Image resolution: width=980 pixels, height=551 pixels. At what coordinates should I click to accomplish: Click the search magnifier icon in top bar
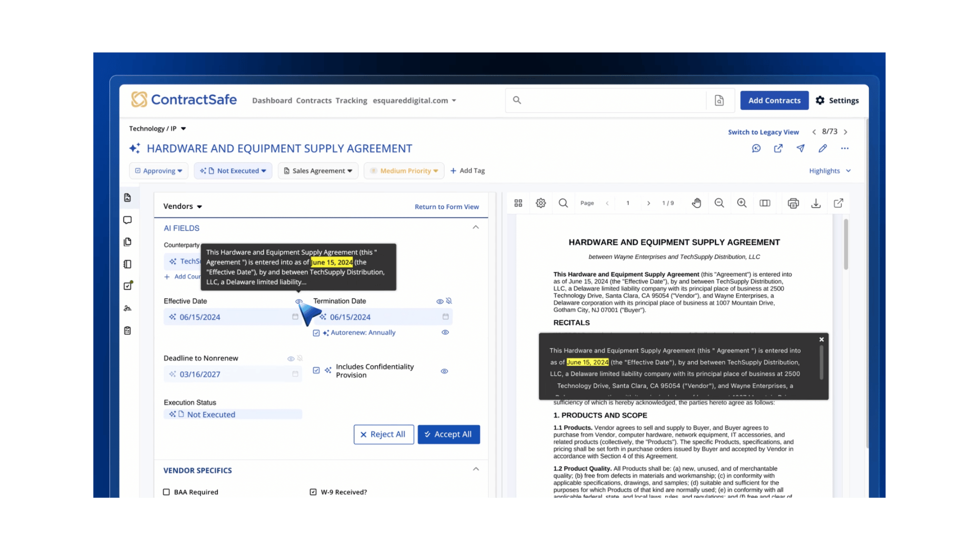[517, 100]
